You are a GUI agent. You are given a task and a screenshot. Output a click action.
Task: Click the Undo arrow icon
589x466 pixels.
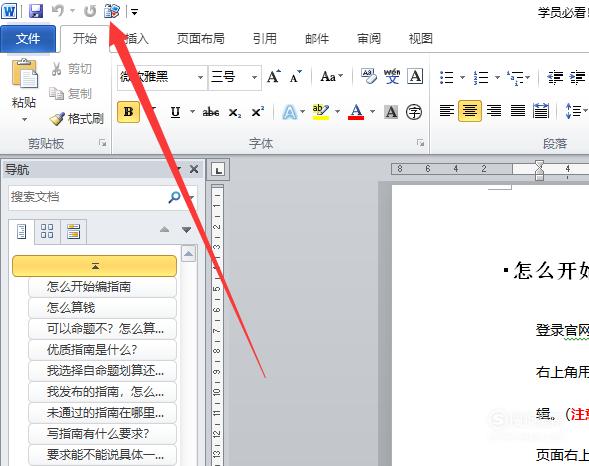[57, 11]
